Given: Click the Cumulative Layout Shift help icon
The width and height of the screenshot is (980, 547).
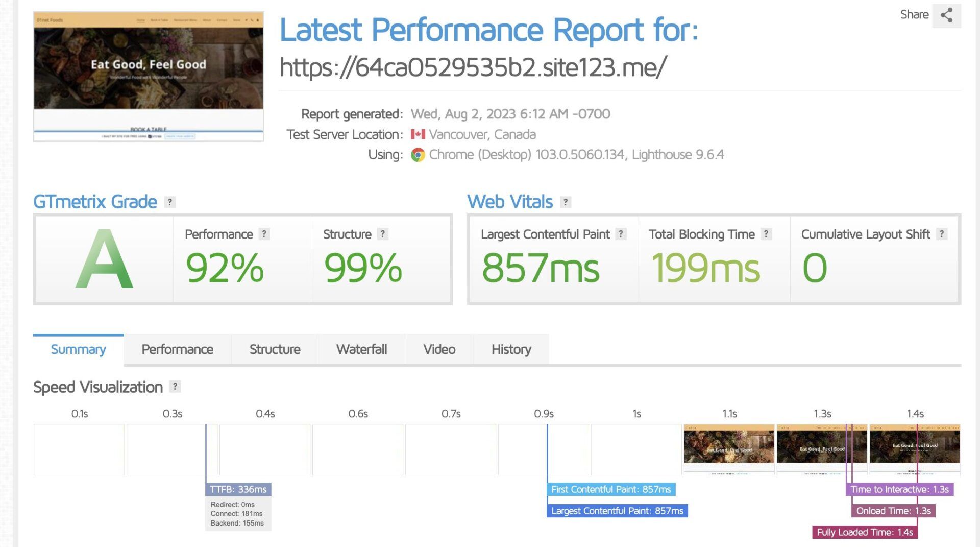Looking at the screenshot, I should 942,234.
